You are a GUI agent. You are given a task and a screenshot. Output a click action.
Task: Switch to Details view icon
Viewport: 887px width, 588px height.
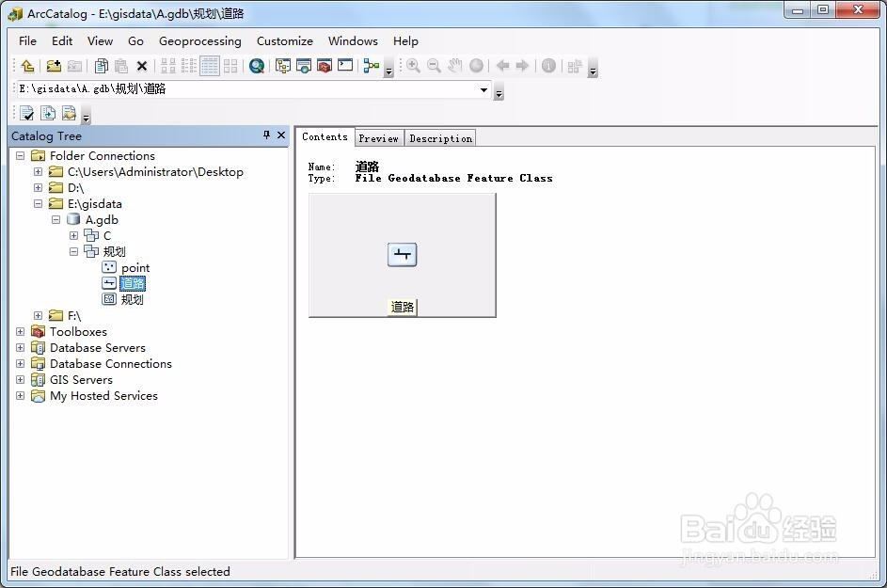(x=210, y=66)
